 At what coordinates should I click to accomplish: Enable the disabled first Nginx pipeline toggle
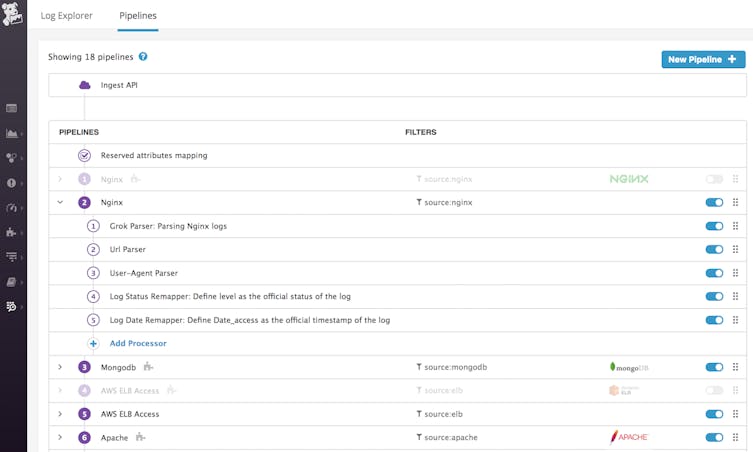coord(714,179)
